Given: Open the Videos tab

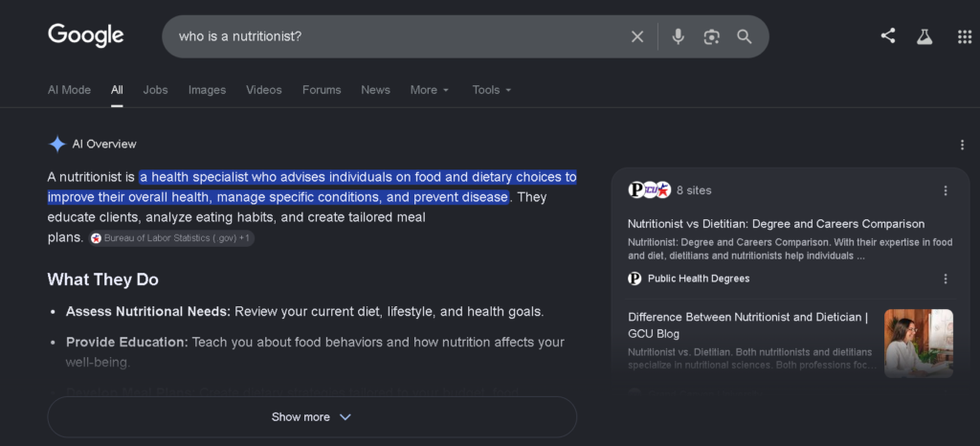Looking at the screenshot, I should (264, 90).
